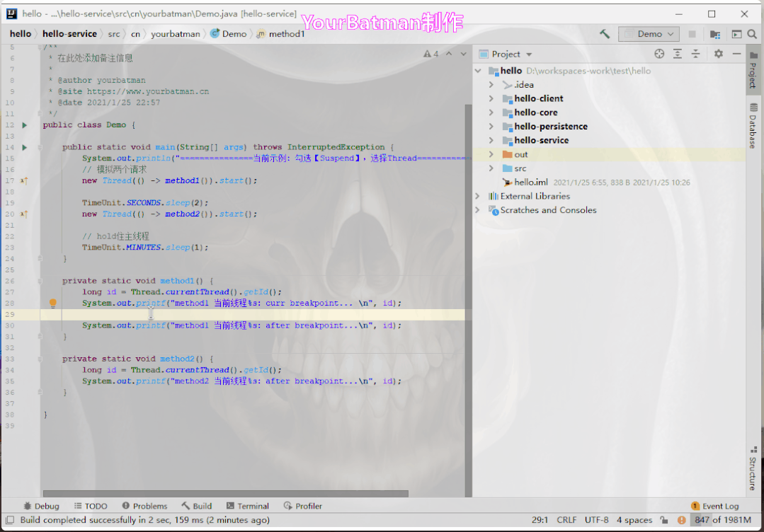
Task: Click the locate opened file crosshair icon
Action: pyautogui.click(x=659, y=54)
